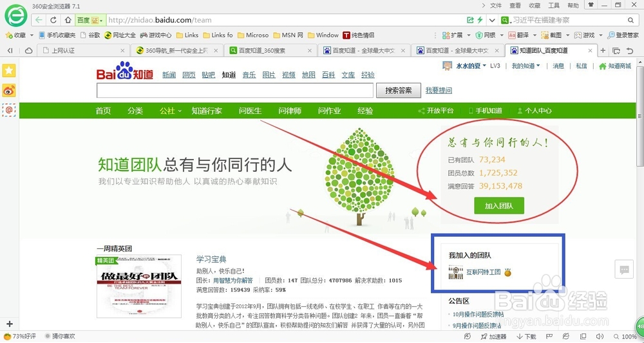Toggle sound mute icon in status bar
Image resolution: width=644 pixels, height=343 pixels.
[599, 337]
